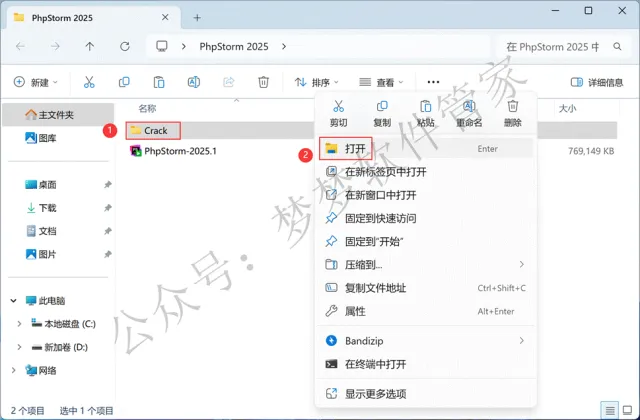Choose 显示更多选项

[x=425, y=393]
